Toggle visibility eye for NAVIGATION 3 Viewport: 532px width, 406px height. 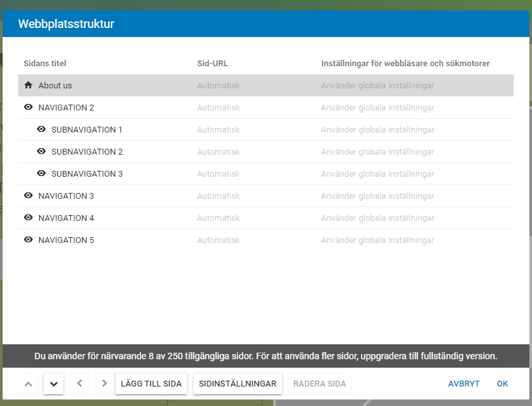pyautogui.click(x=28, y=196)
